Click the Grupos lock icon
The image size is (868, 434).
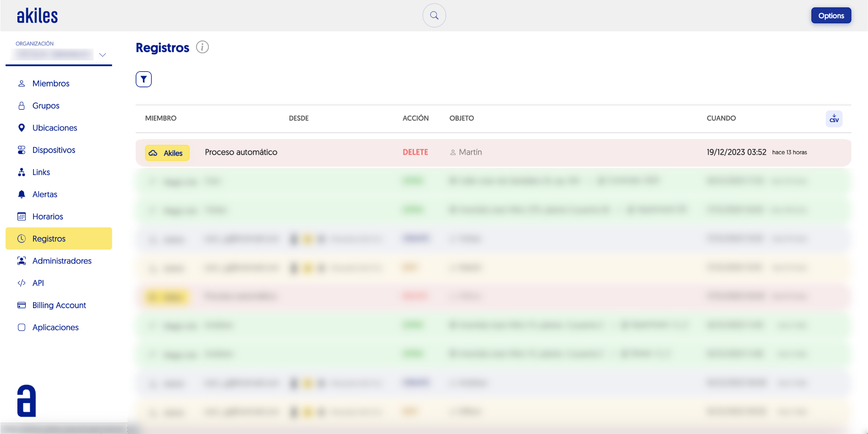click(x=22, y=106)
